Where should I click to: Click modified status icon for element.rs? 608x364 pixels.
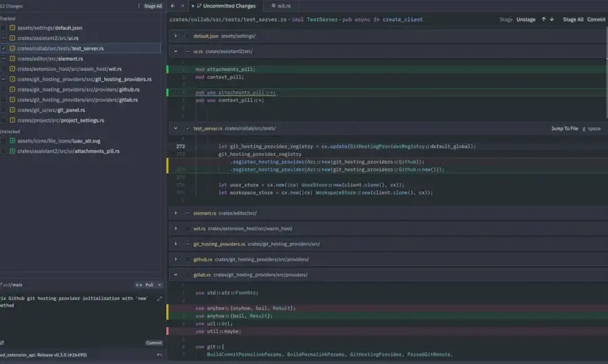point(12,59)
